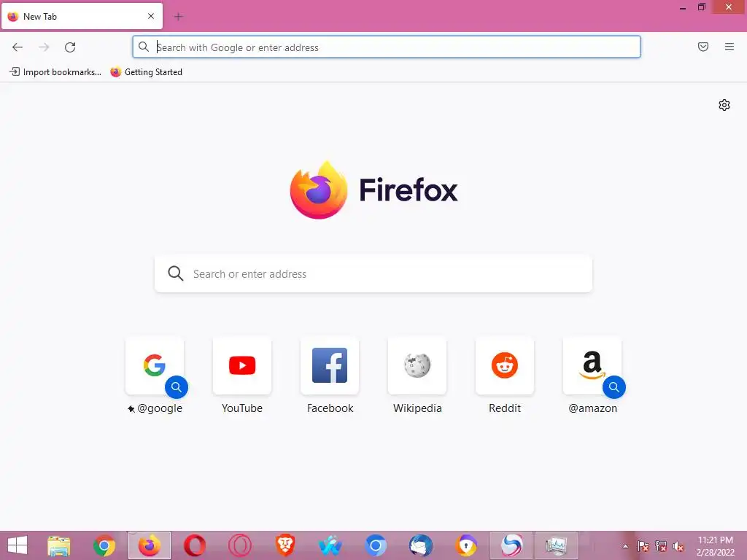Open the @google shortcut tile
The width and height of the screenshot is (747, 560).
point(155,366)
